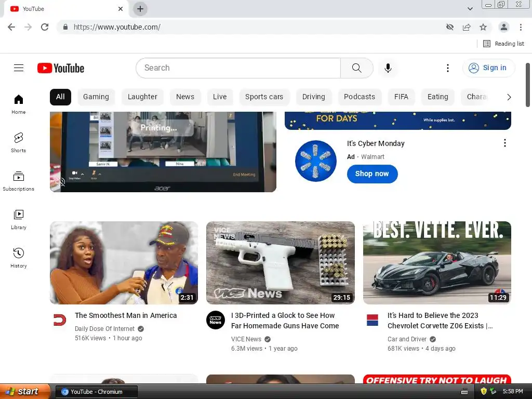Image resolution: width=532 pixels, height=399 pixels.
Task: Open the Reading list
Action: click(503, 44)
